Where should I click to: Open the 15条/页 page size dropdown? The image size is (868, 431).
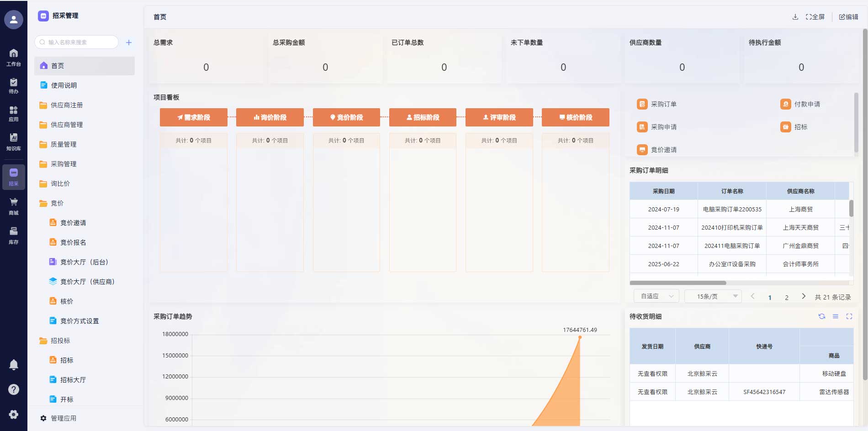tap(713, 296)
